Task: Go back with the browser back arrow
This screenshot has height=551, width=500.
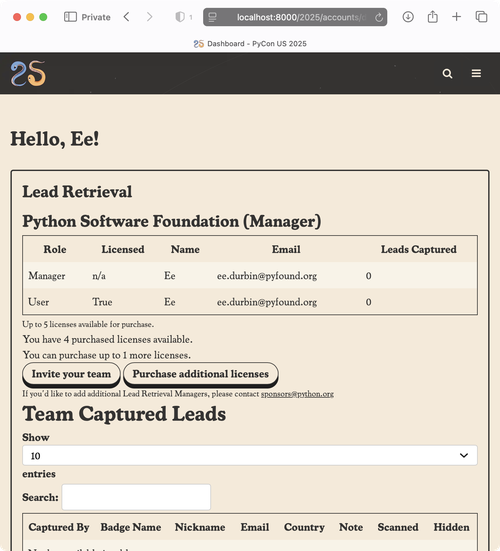Action: tap(127, 17)
